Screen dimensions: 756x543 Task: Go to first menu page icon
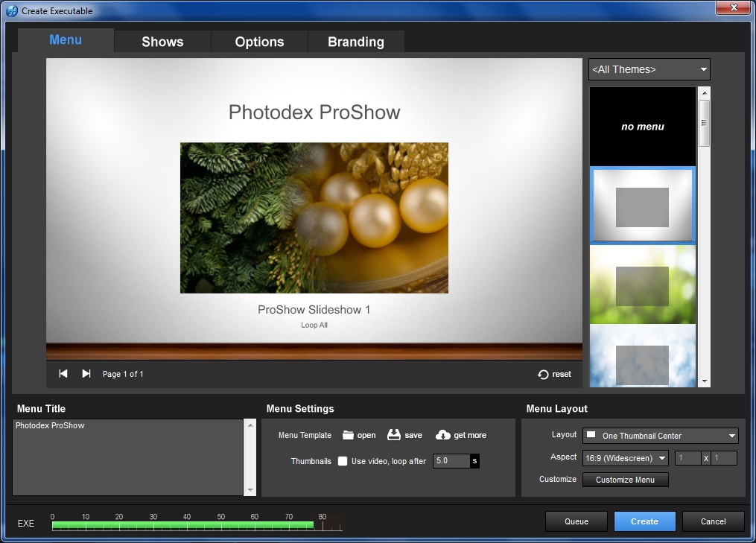63,374
